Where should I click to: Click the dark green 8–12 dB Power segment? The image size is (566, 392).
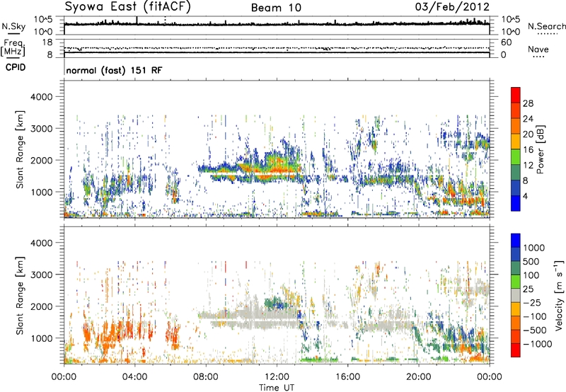click(516, 173)
